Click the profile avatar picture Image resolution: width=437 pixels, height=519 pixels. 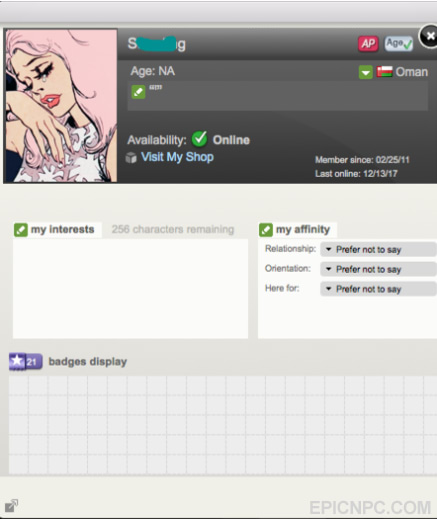pyautogui.click(x=61, y=106)
